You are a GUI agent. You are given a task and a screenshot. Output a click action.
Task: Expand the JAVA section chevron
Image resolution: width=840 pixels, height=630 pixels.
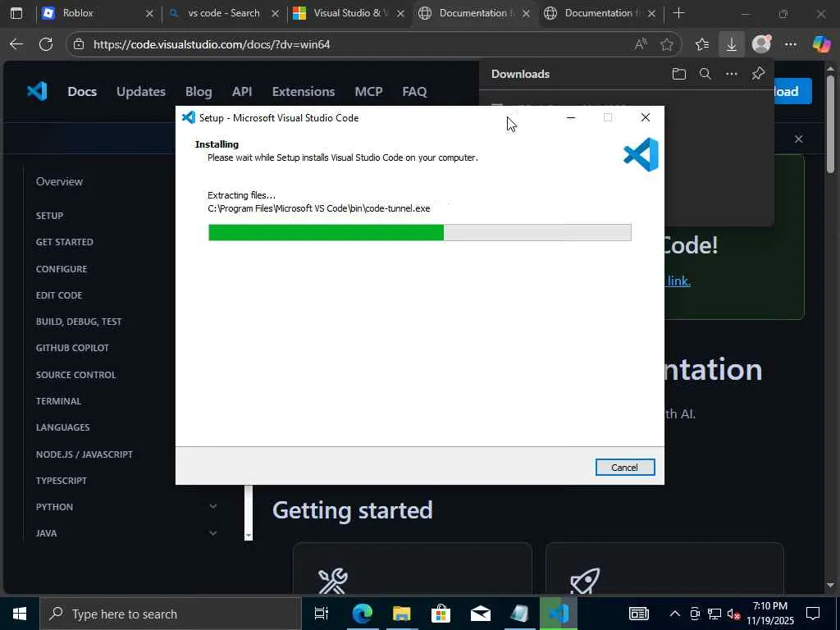tap(213, 533)
